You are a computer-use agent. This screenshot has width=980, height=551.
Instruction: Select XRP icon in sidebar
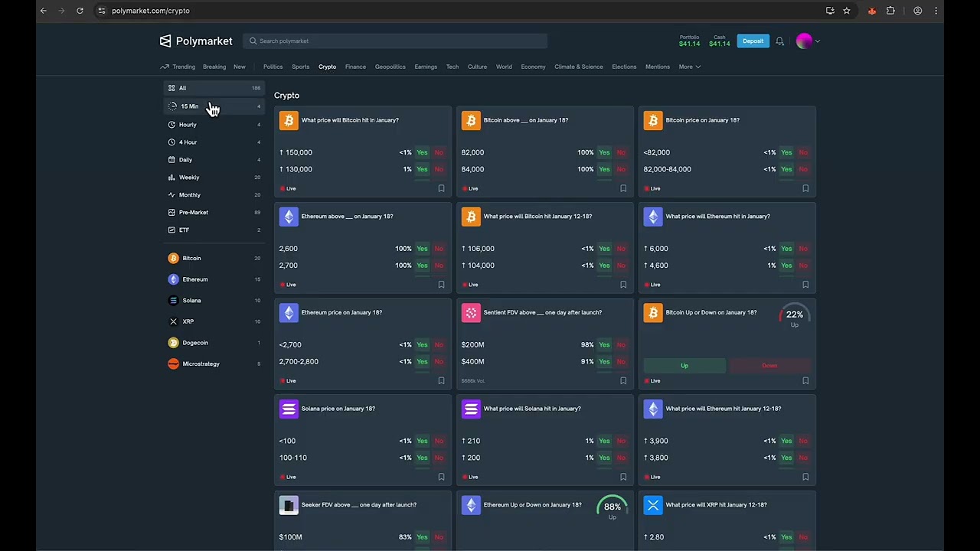[x=173, y=321]
